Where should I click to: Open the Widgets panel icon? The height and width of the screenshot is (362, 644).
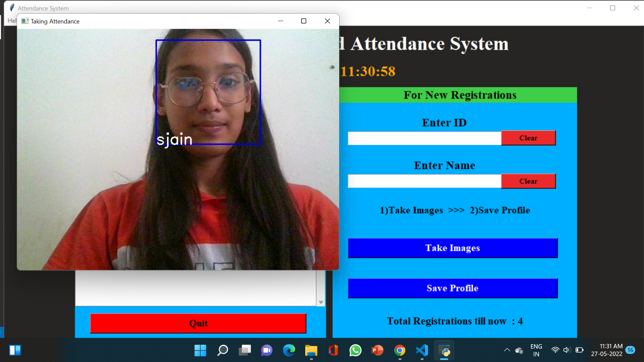click(x=15, y=350)
